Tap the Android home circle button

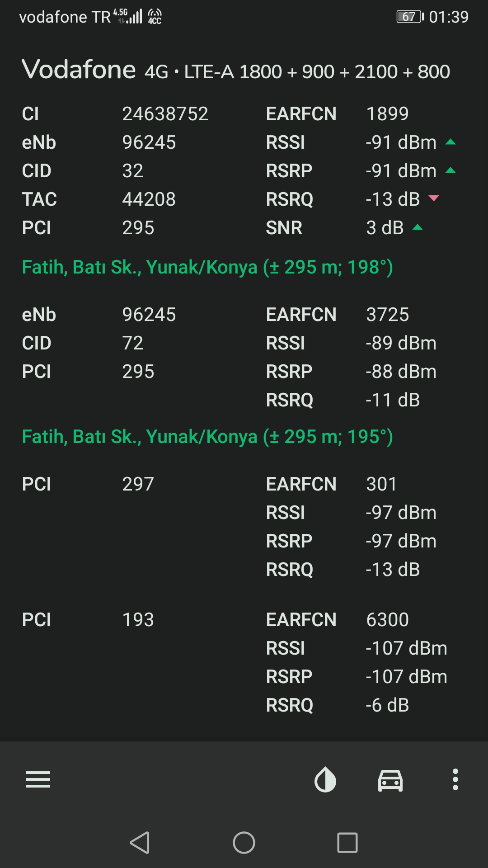coord(244,843)
